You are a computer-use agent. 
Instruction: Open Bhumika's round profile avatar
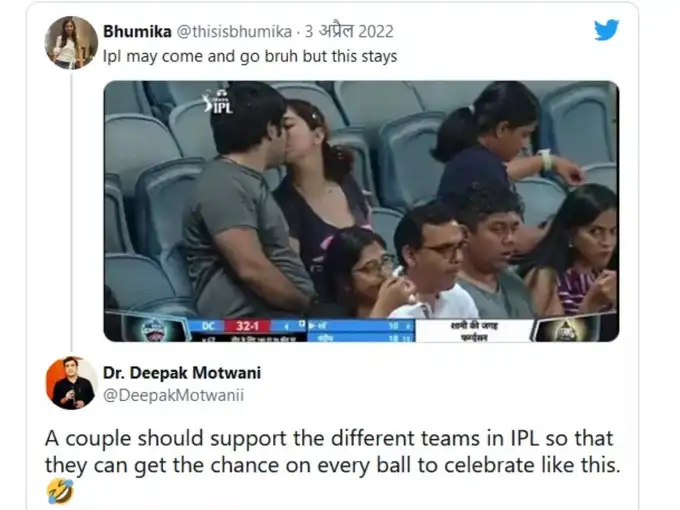(71, 42)
